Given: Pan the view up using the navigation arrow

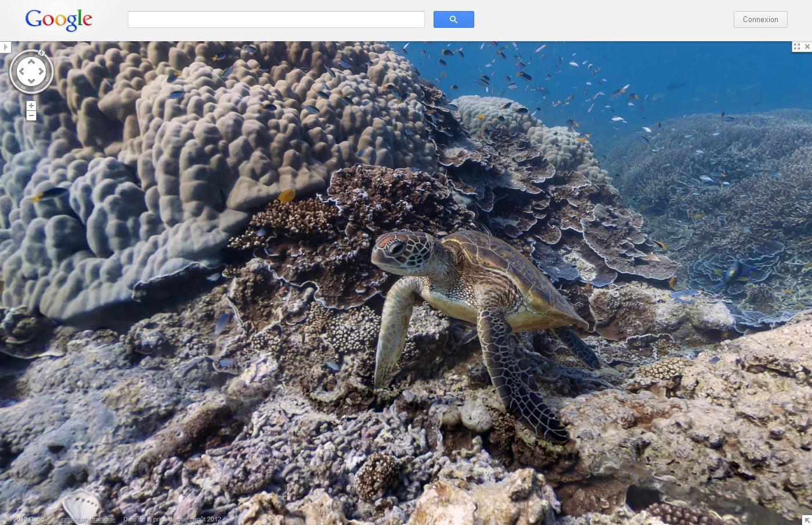Looking at the screenshot, I should (31, 60).
